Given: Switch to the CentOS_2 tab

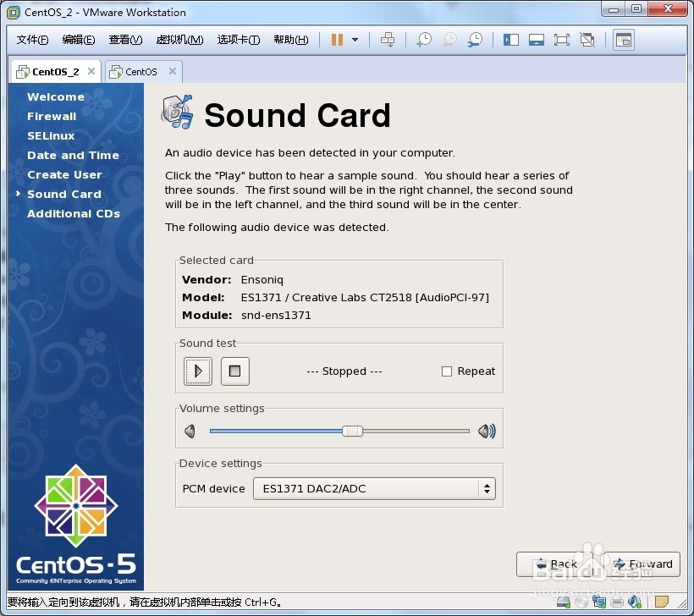Looking at the screenshot, I should 55,72.
